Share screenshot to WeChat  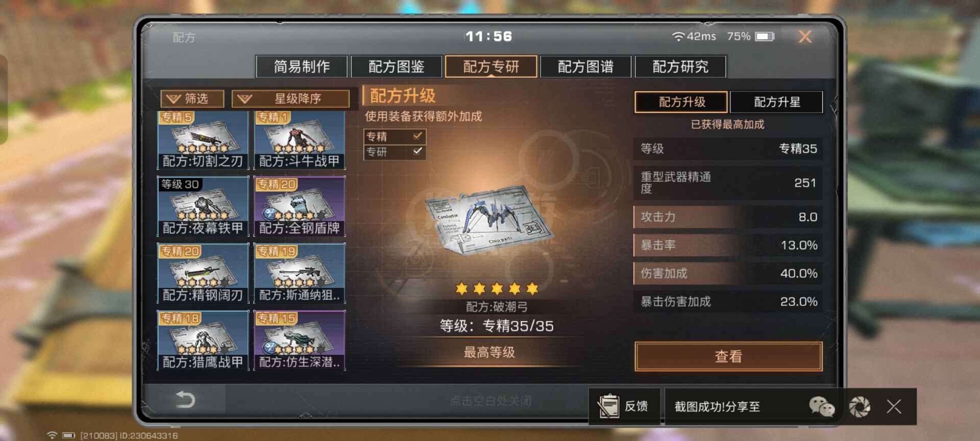[x=822, y=407]
